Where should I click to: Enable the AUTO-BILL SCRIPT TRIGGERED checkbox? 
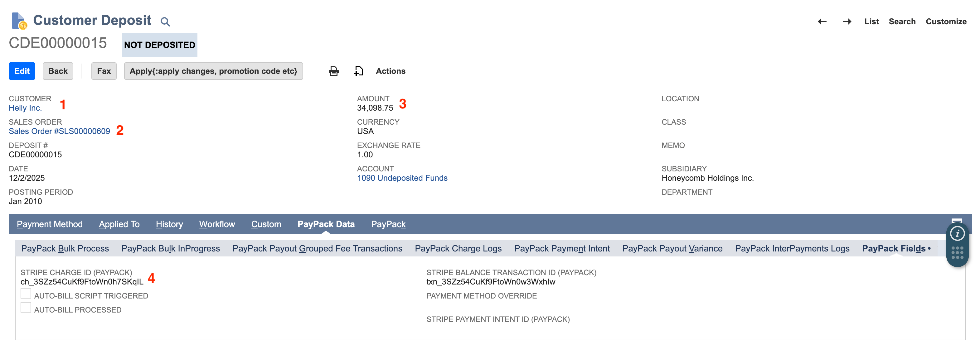click(x=26, y=293)
